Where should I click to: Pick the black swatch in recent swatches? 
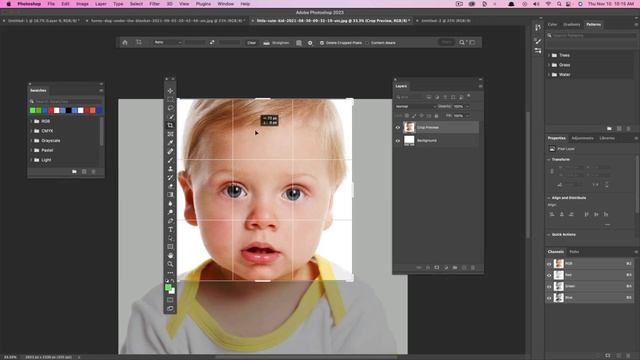pyautogui.click(x=69, y=110)
